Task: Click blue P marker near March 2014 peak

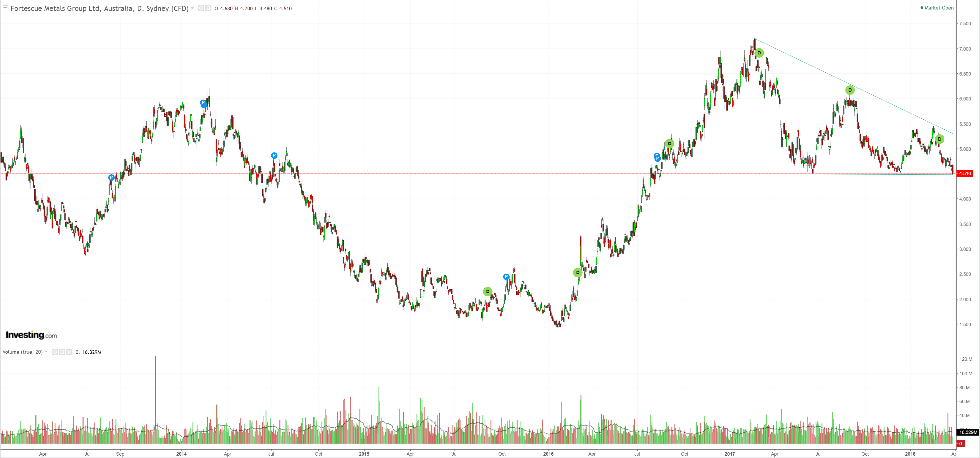Action: 203,103
